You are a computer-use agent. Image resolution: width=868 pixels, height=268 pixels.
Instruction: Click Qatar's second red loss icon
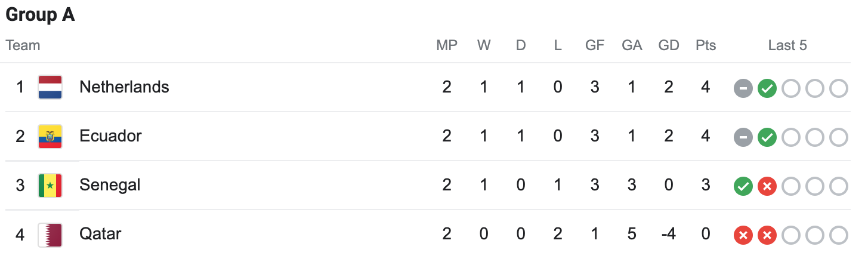click(767, 235)
